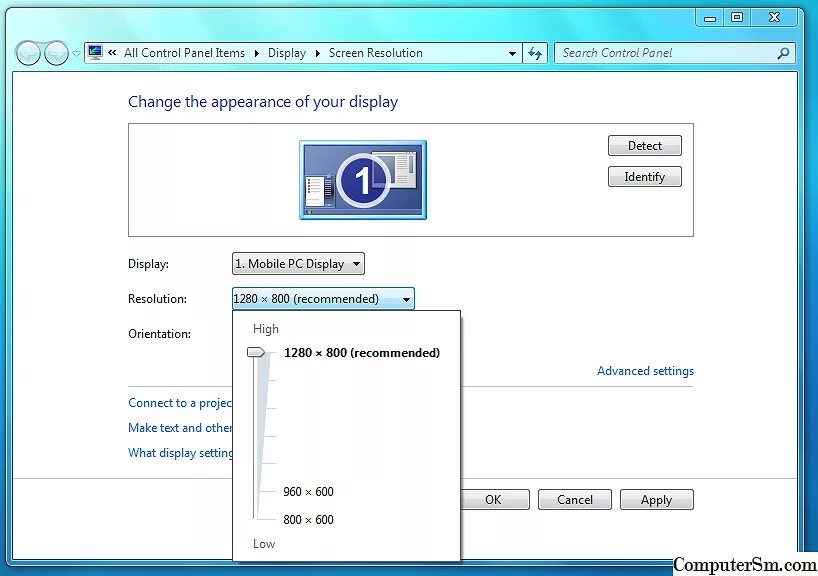This screenshot has width=818, height=576.
Task: Click the Detect button
Action: pyautogui.click(x=644, y=146)
